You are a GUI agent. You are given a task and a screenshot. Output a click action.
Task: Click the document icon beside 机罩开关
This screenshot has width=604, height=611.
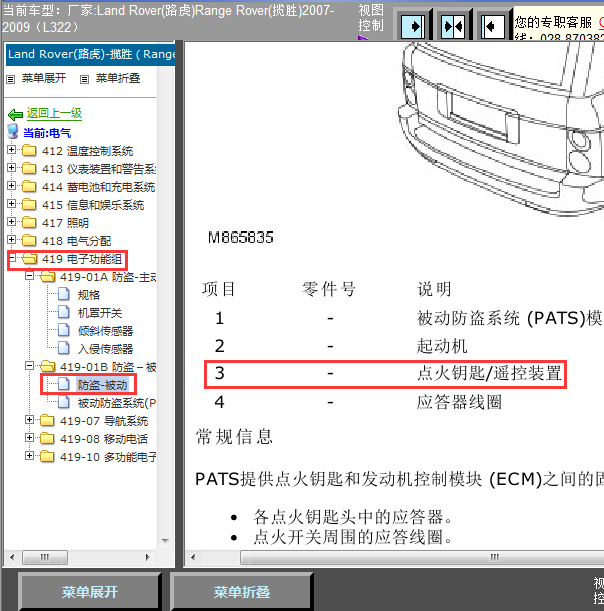pyautogui.click(x=64, y=312)
